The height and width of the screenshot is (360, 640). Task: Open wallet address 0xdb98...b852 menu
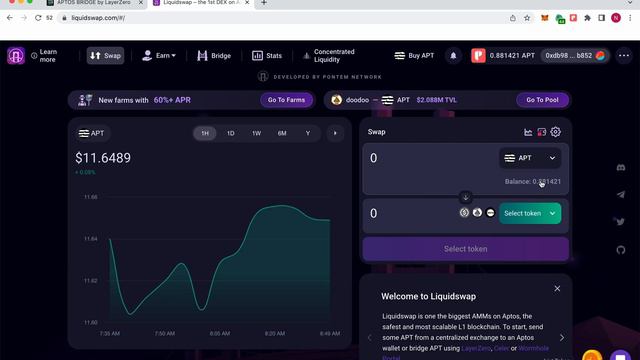point(575,56)
